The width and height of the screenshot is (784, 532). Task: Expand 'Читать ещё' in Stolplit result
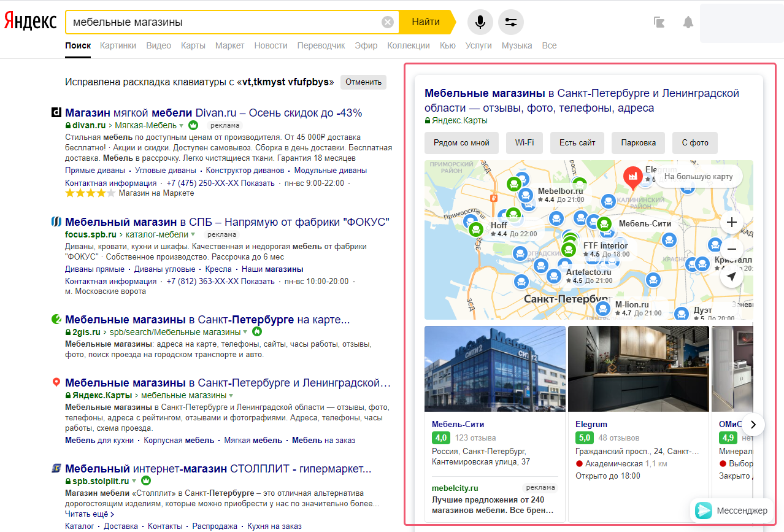pyautogui.click(x=90, y=514)
